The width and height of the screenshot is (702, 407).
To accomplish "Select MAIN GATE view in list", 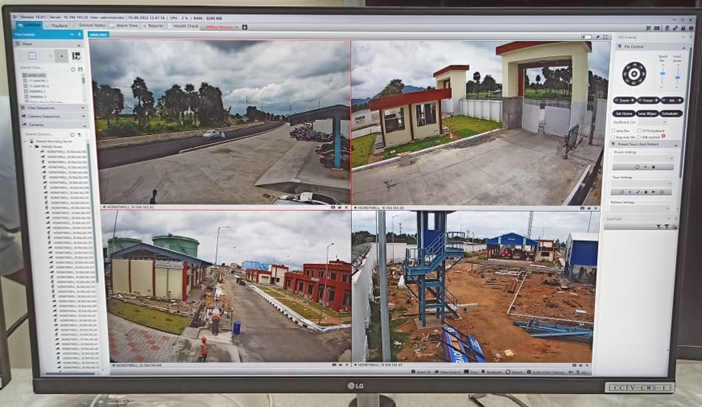I will 34,75.
